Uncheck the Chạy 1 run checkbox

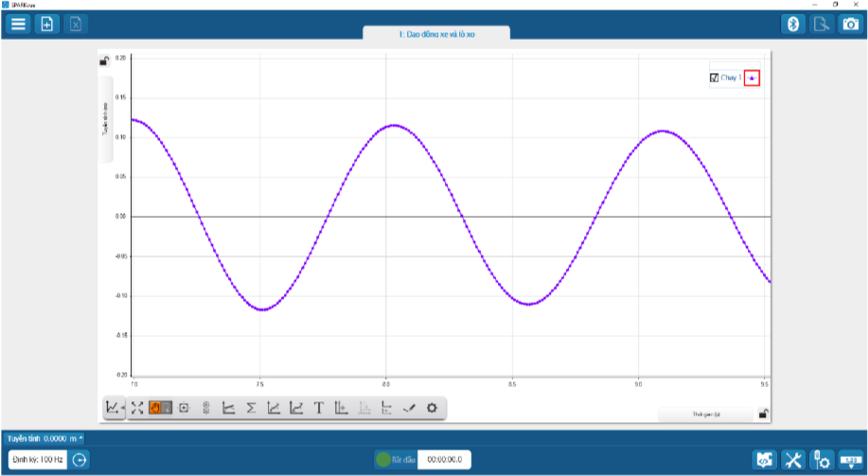[x=715, y=79]
